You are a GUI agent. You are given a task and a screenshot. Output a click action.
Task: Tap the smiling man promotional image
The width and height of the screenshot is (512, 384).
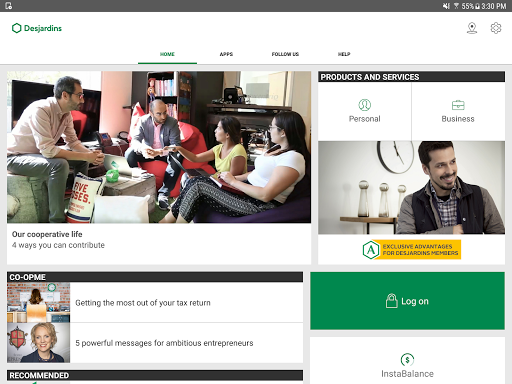[411, 187]
